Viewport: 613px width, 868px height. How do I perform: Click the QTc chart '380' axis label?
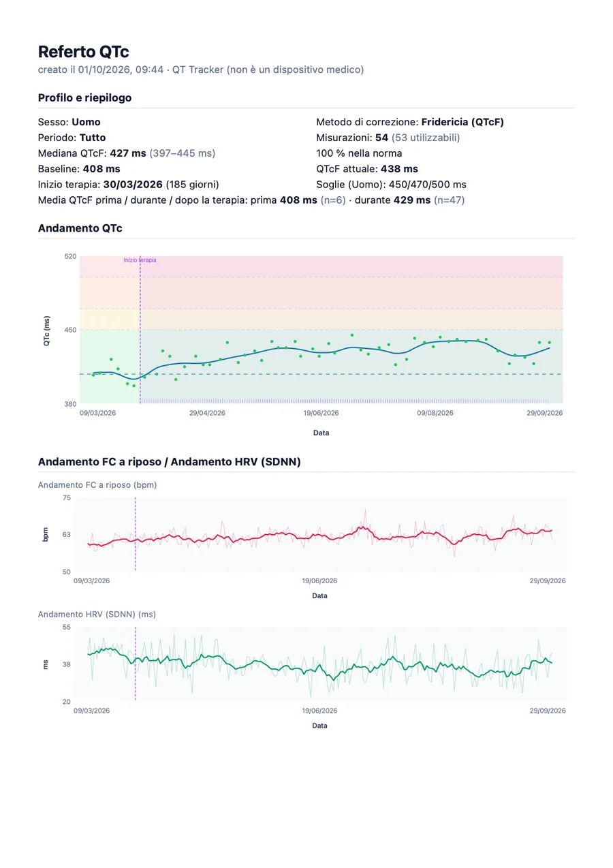click(71, 404)
